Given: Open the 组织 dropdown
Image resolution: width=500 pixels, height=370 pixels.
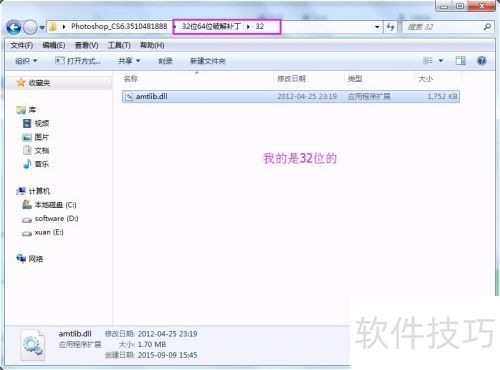Looking at the screenshot, I should pos(26,61).
